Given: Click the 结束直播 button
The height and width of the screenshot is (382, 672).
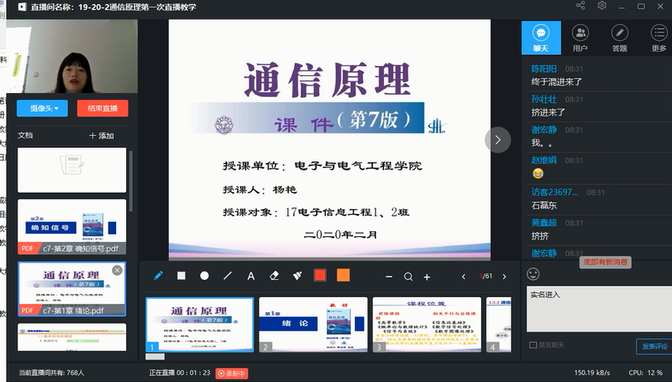Looking at the screenshot, I should (x=102, y=108).
